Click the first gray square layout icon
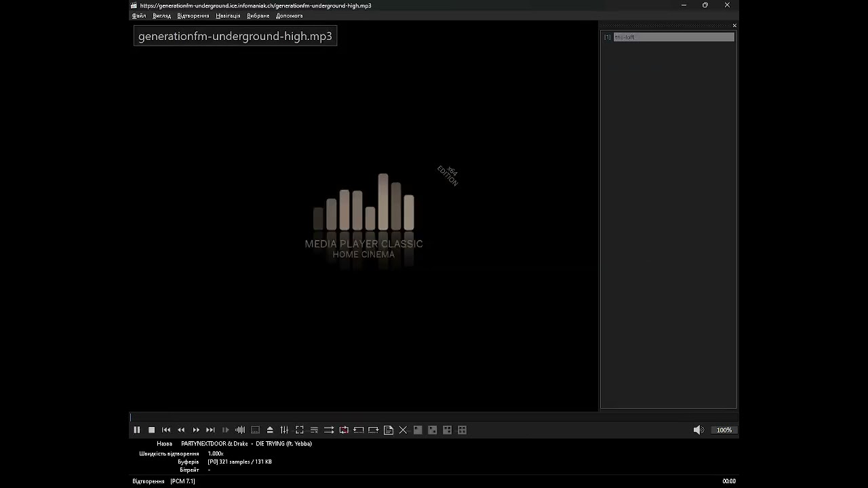 418,430
